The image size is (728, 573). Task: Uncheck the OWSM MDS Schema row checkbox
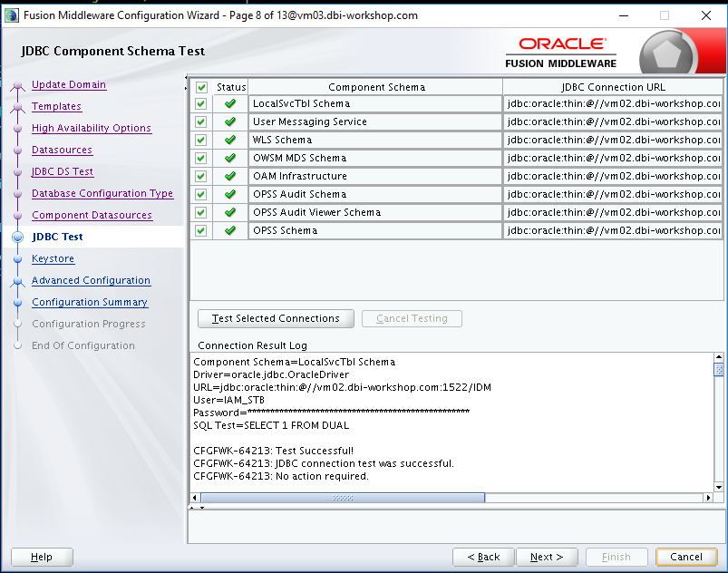pos(201,158)
